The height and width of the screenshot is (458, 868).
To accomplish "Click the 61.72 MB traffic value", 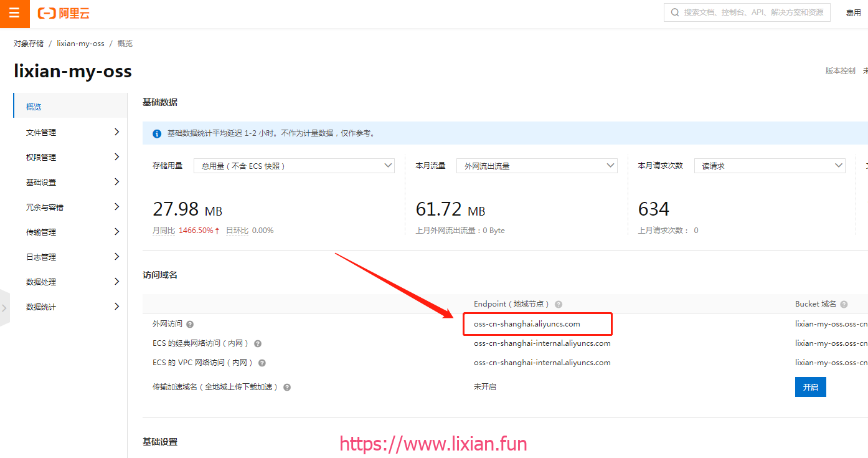I will (450, 209).
